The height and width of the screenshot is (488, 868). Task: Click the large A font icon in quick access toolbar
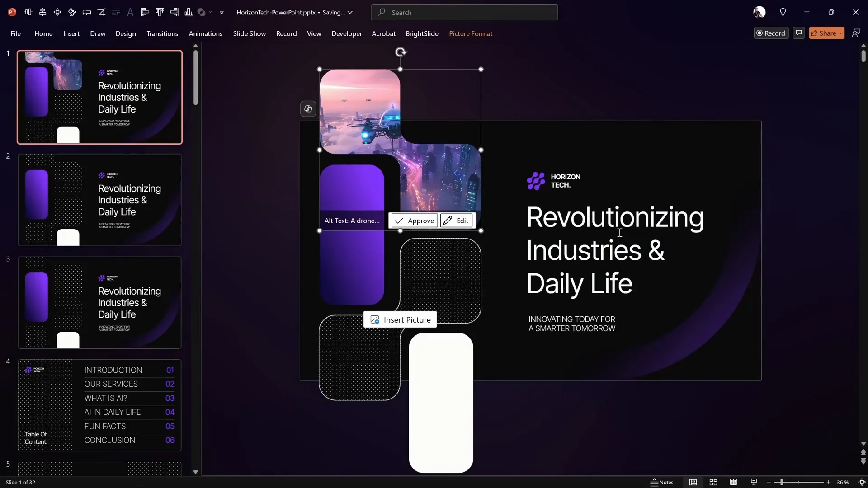tap(130, 12)
